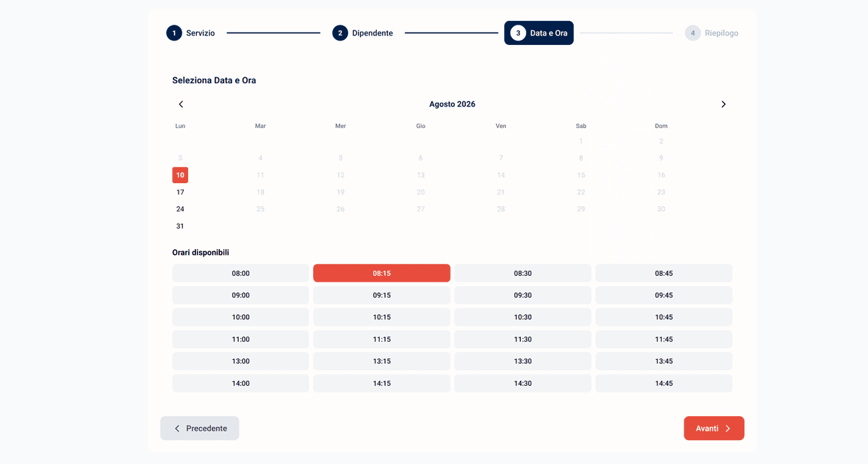Select day 10 in the calendar

tap(180, 175)
